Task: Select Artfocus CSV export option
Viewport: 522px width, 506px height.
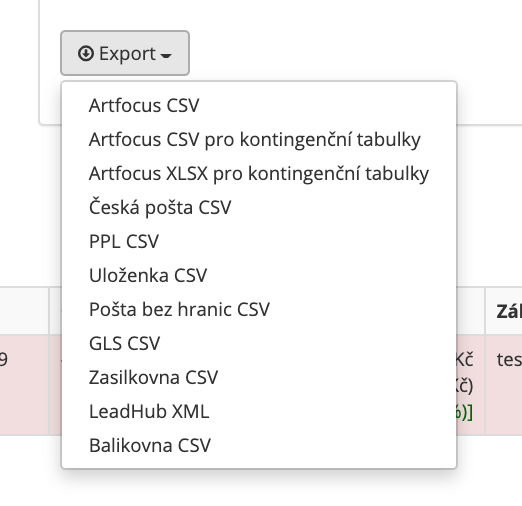Action: [x=259, y=105]
